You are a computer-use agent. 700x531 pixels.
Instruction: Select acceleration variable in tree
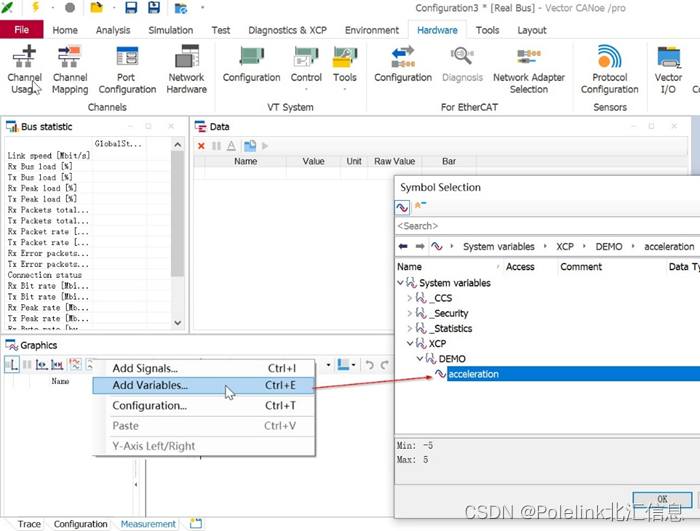[x=473, y=374]
